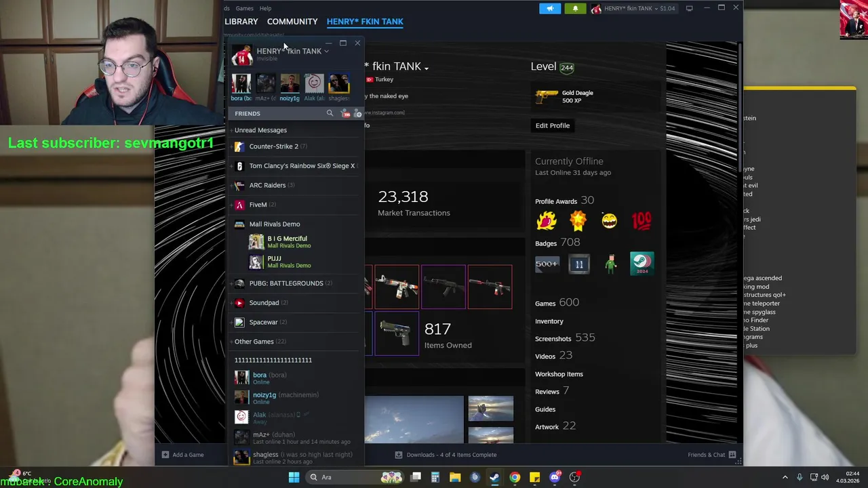Show hidden system tray icons chevron
This screenshot has height=488, width=868.
785,477
